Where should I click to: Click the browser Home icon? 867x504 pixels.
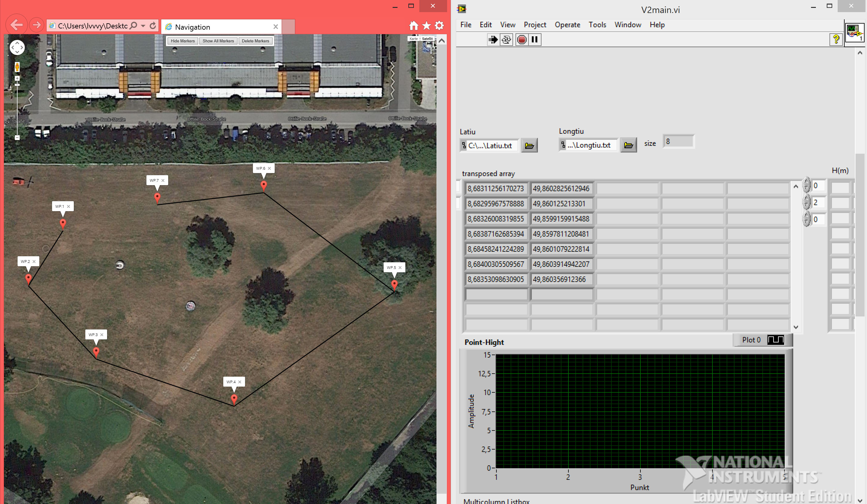tap(414, 25)
